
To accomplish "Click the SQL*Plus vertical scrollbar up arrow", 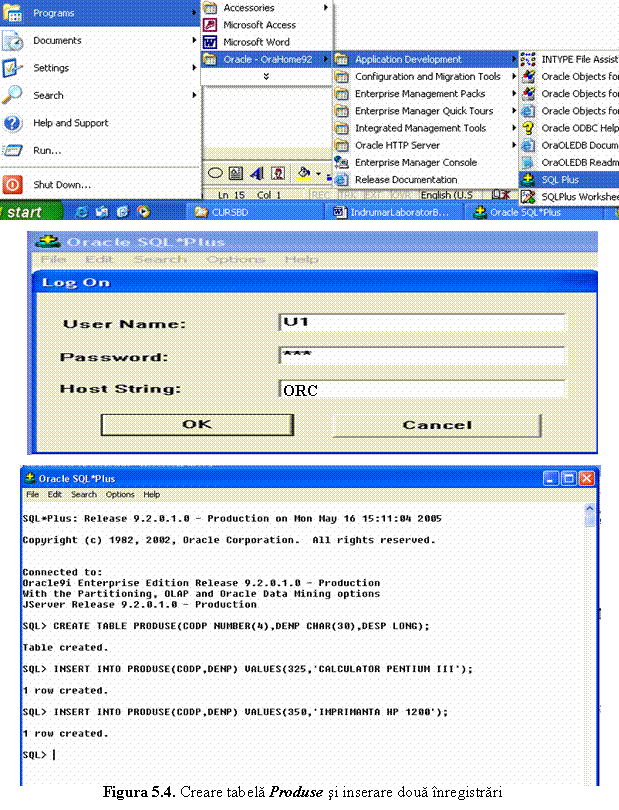I will coord(590,509).
